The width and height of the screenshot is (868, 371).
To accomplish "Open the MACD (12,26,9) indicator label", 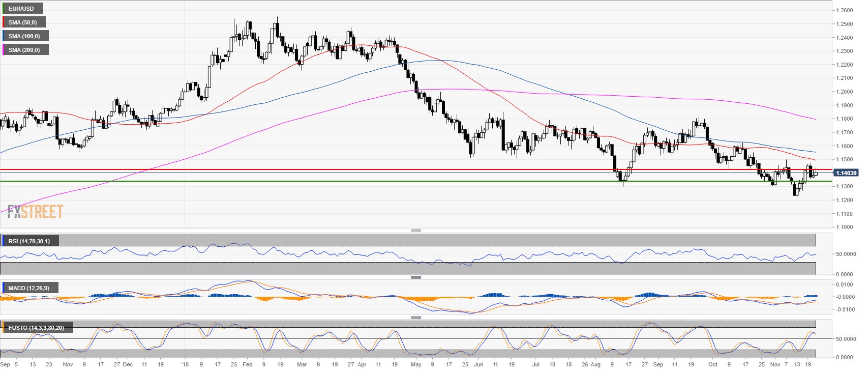I will click(29, 288).
